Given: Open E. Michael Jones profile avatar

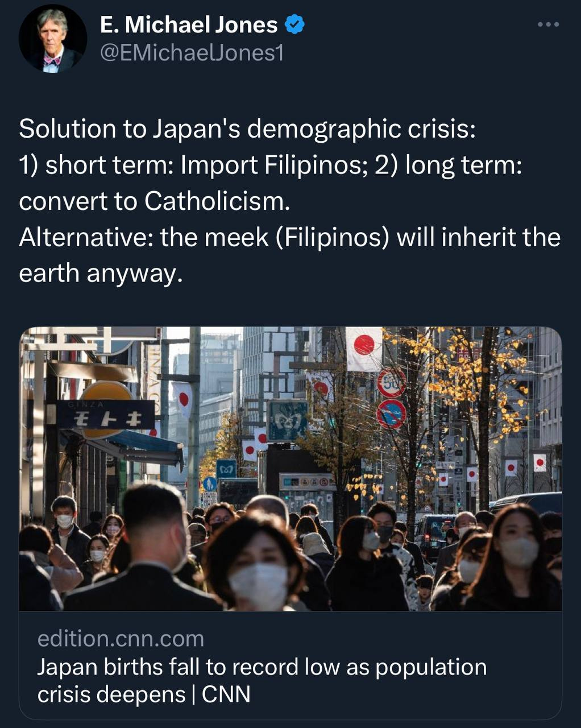Looking at the screenshot, I should (53, 39).
